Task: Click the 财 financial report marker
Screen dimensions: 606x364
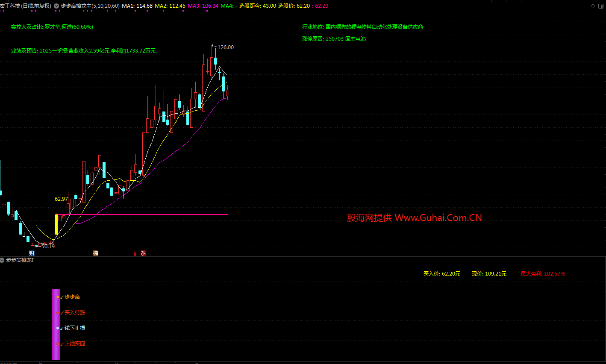Action: (32, 253)
